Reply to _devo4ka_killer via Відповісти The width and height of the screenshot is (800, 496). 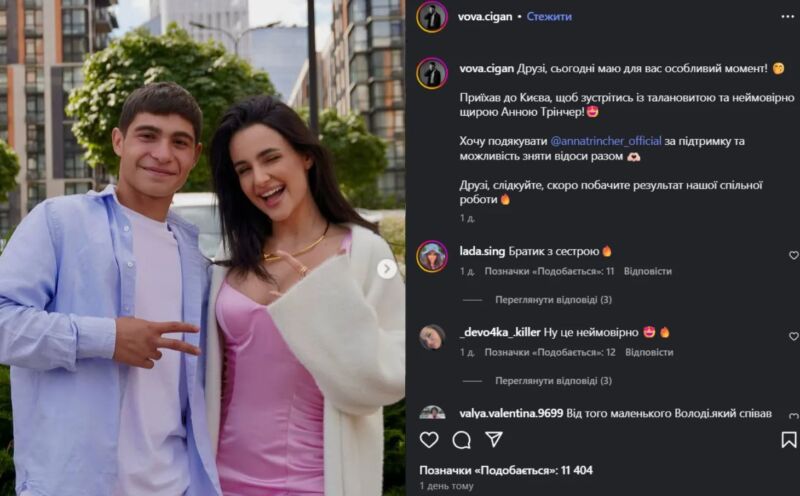pyautogui.click(x=649, y=352)
